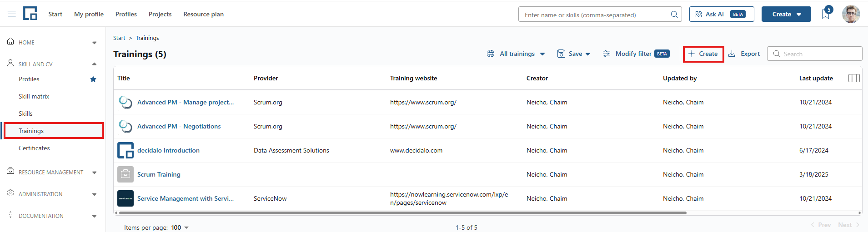Image resolution: width=868 pixels, height=232 pixels.
Task: Click the trainings Search field
Action: pyautogui.click(x=814, y=54)
